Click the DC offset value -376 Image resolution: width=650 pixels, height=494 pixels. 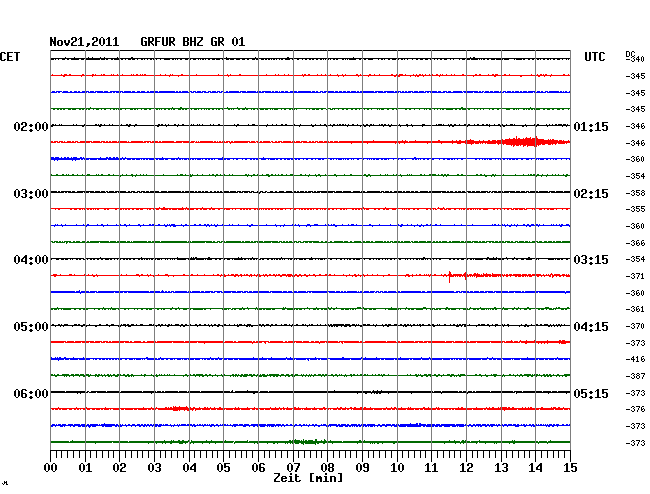point(635,409)
